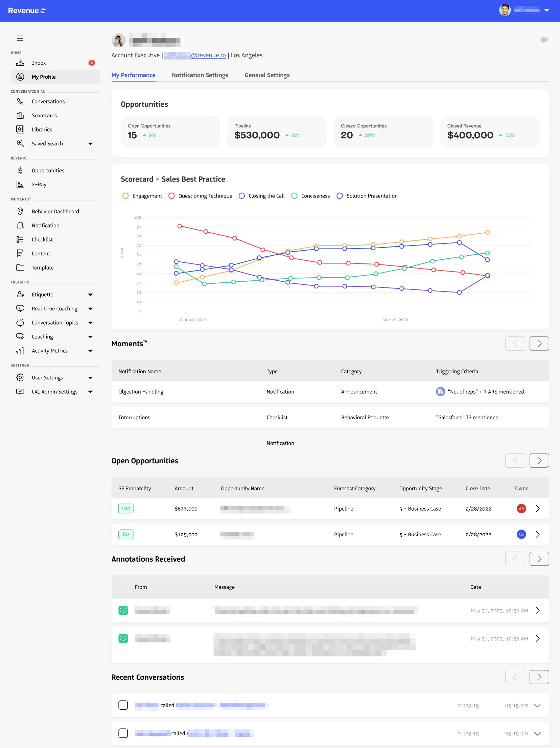Switch to My Performance tab
This screenshot has width=560, height=748.
pyautogui.click(x=134, y=75)
